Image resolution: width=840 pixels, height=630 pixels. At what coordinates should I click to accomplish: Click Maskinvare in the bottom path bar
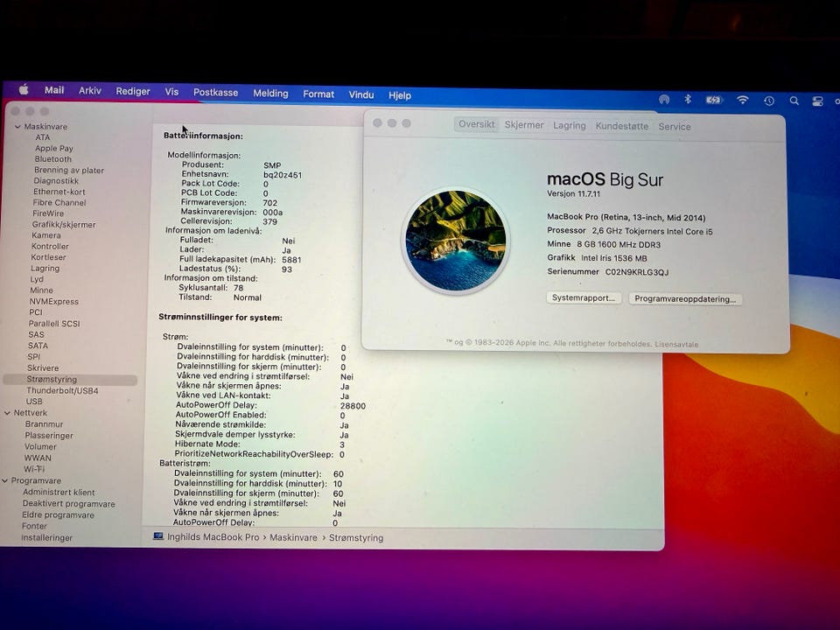293,537
